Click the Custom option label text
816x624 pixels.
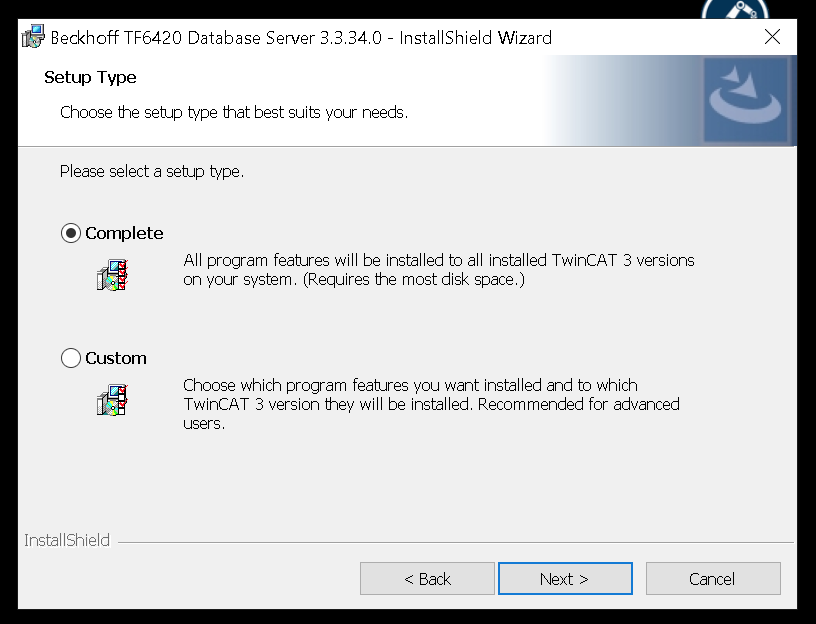[116, 358]
